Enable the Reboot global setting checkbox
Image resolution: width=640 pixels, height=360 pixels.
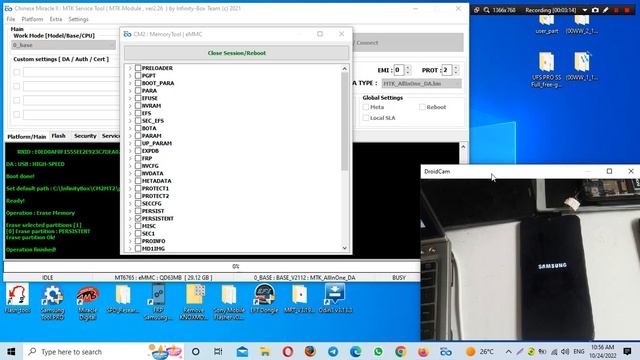[x=422, y=107]
